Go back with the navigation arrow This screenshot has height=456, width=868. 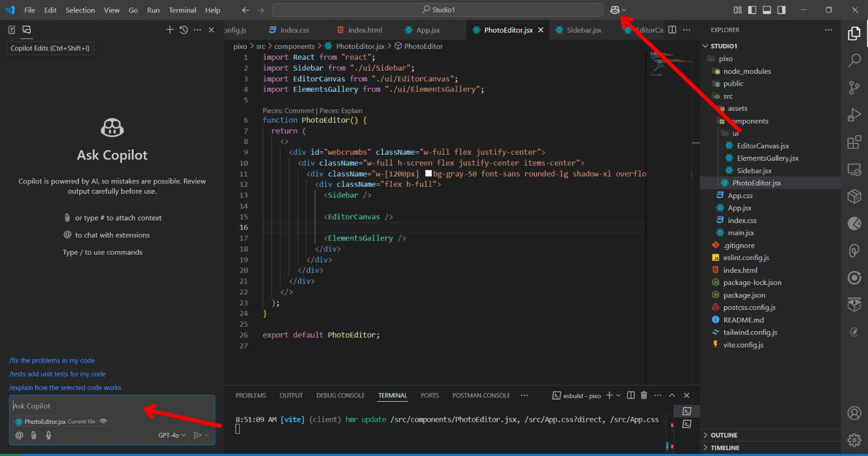(246, 10)
